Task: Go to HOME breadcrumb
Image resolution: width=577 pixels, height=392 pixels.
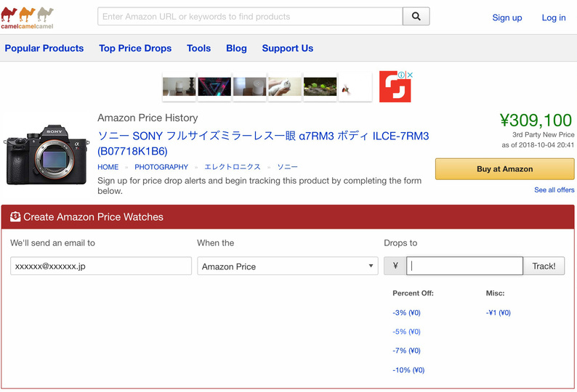Action: point(108,167)
